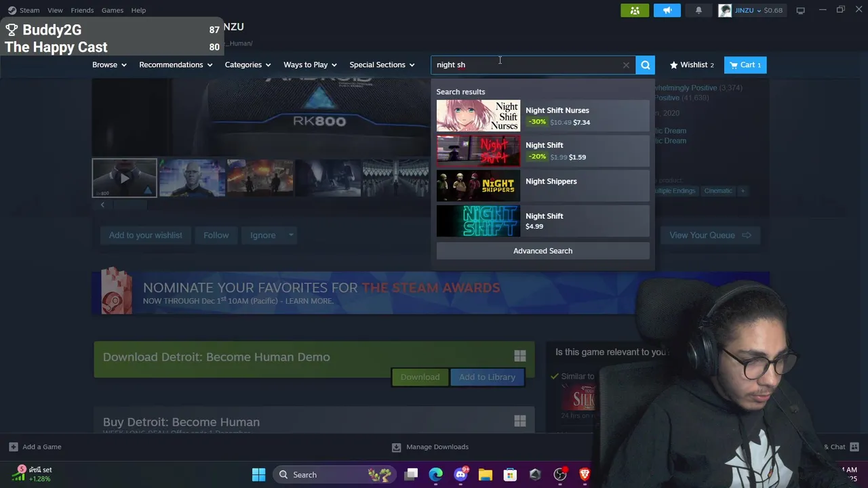Click the Big Picture mode monitor icon
868x488 pixels.
pyautogui.click(x=800, y=10)
